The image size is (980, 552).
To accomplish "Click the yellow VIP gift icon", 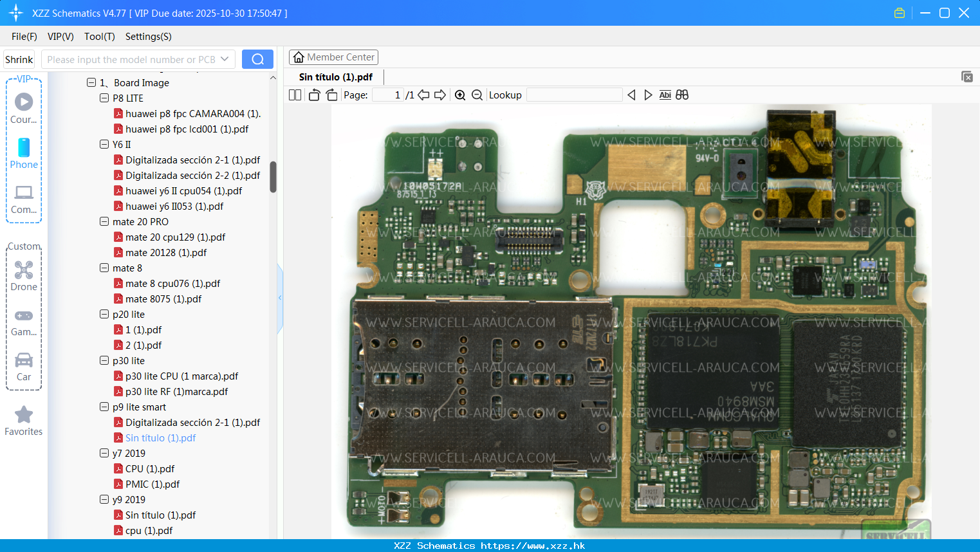I will 900,13.
